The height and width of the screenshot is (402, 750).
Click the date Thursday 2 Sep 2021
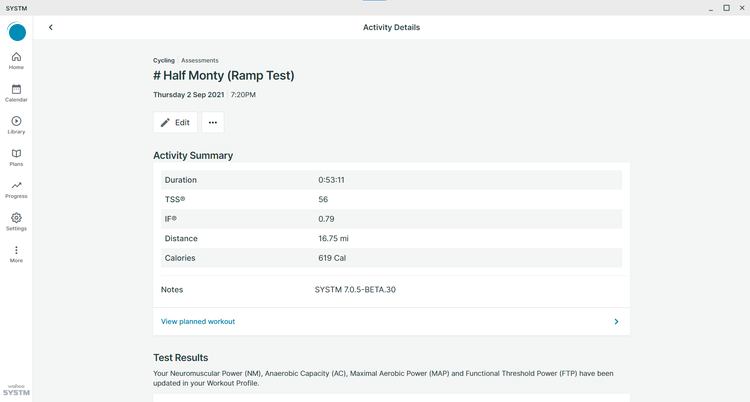pyautogui.click(x=188, y=95)
